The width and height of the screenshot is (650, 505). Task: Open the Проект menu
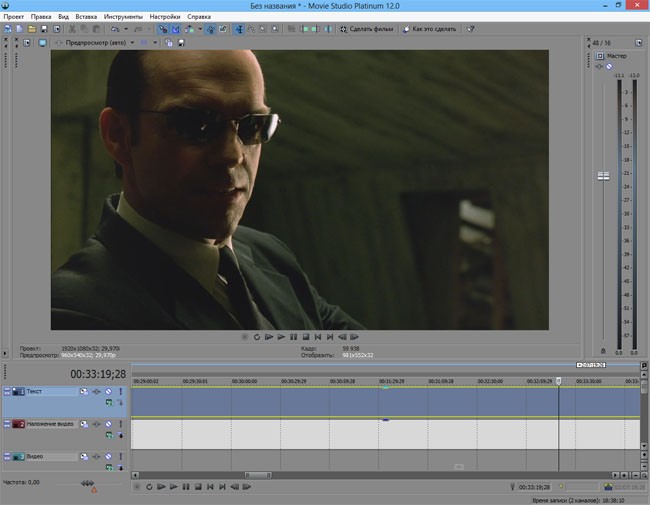(14, 17)
